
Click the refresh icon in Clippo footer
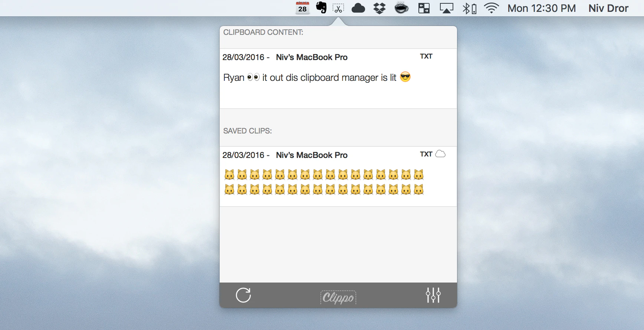[x=243, y=295]
